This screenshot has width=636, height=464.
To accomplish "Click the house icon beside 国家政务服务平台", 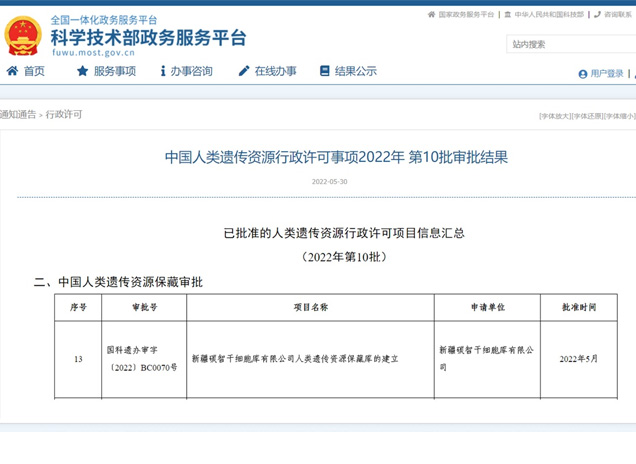I will pyautogui.click(x=431, y=15).
